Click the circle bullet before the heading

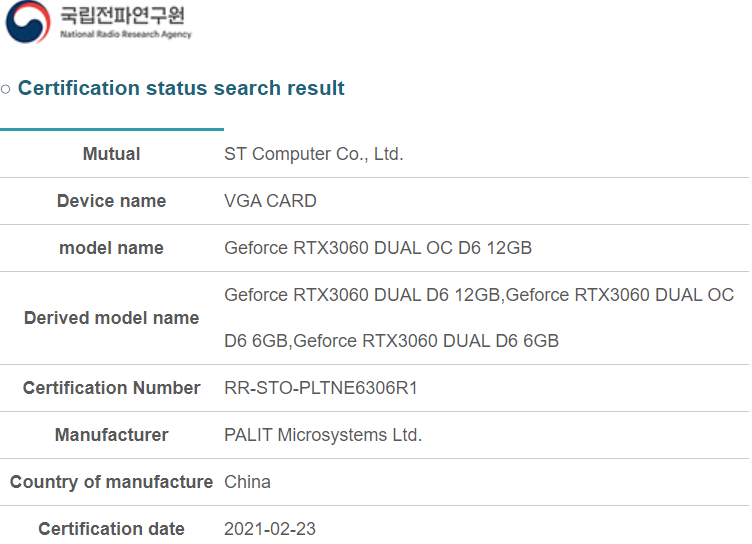coord(6,89)
